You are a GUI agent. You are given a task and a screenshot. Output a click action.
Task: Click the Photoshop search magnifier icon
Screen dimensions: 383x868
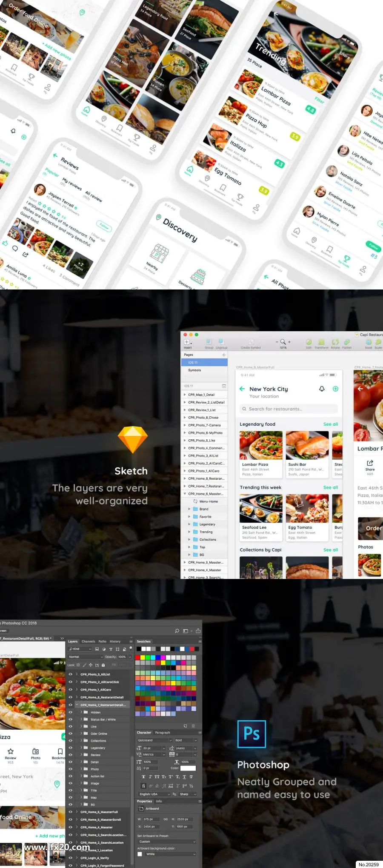point(177,631)
